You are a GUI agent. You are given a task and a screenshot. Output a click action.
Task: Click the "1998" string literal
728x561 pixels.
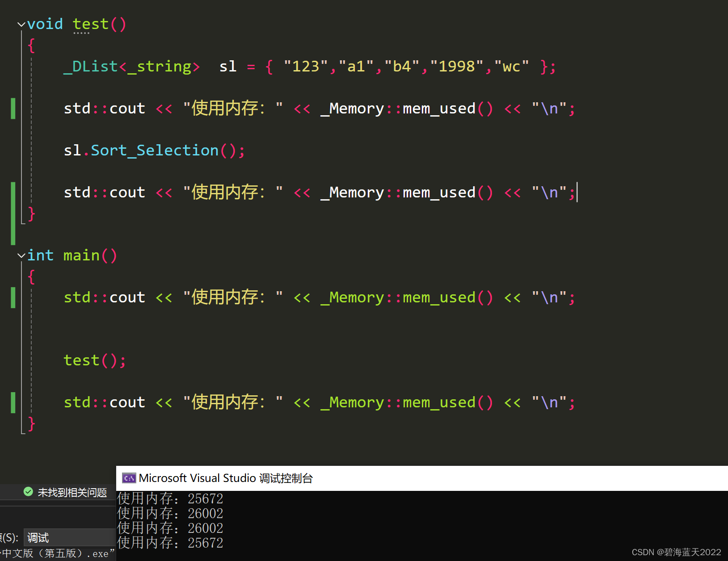457,67
